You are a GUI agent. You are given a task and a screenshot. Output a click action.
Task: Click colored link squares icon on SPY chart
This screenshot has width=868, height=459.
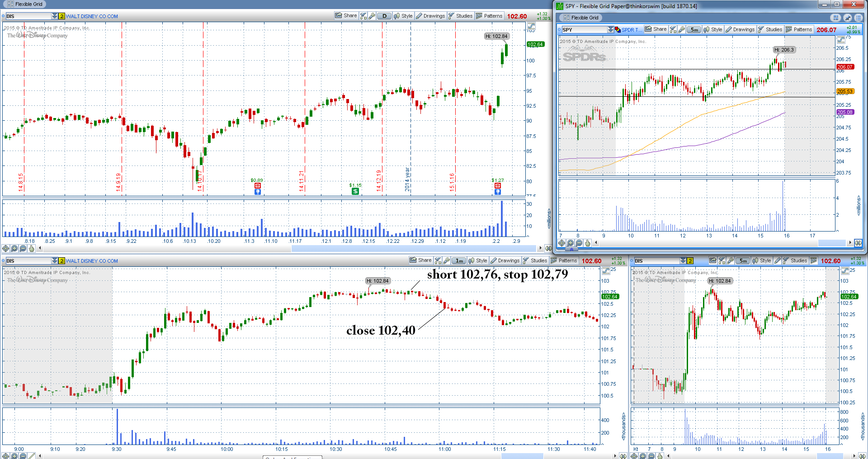618,30
